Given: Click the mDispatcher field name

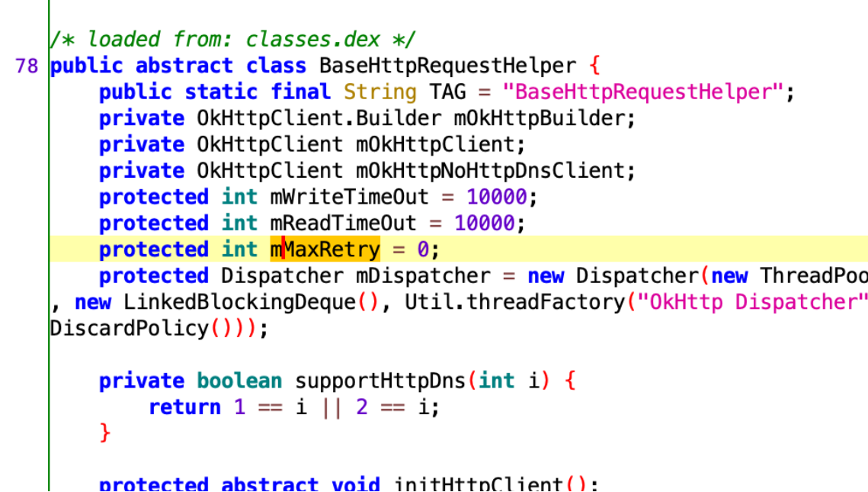Looking at the screenshot, I should click(423, 276).
